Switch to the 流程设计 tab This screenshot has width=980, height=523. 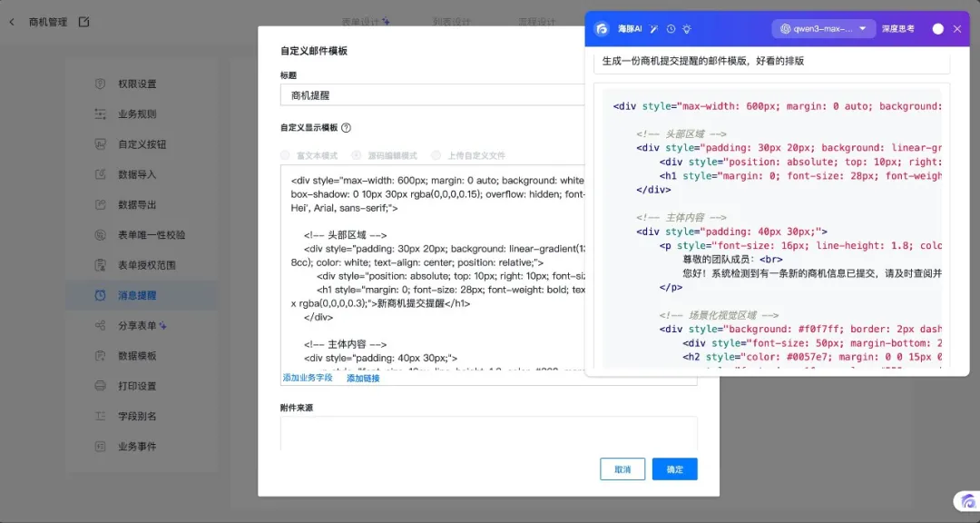[536, 22]
